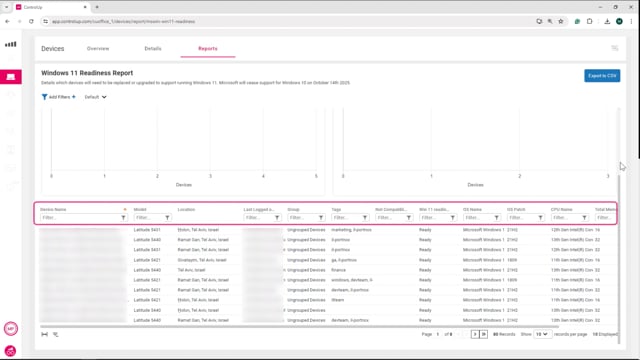
Task: Click the Not Compatible column filter funnel
Action: click(409, 218)
